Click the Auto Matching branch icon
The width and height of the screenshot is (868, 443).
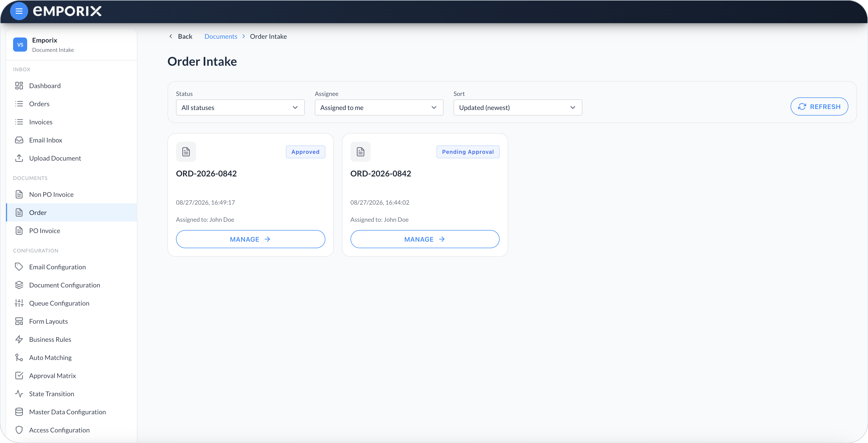pyautogui.click(x=19, y=358)
